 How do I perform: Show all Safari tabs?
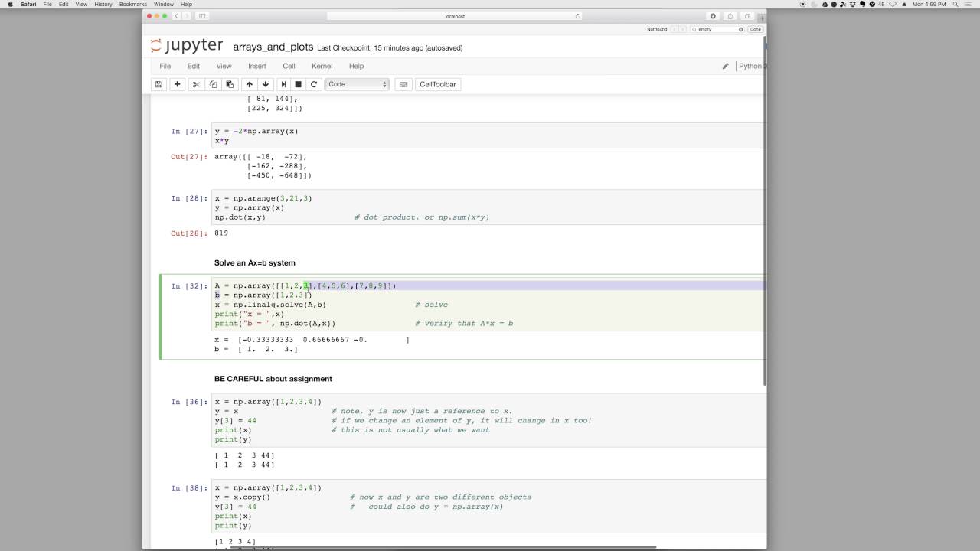pos(747,16)
